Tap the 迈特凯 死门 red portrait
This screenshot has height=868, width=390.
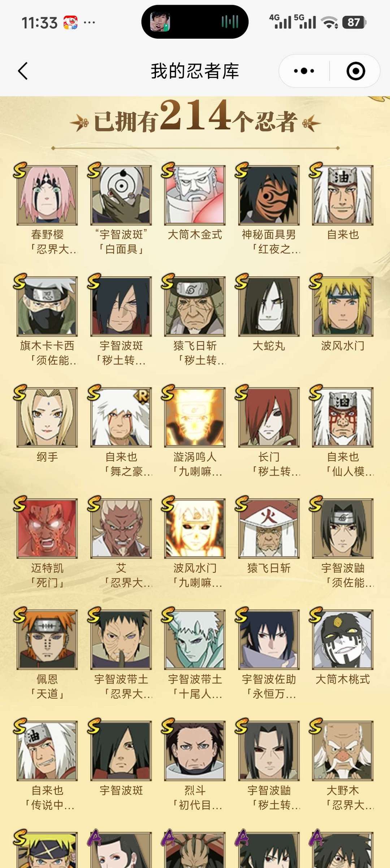pos(47,528)
